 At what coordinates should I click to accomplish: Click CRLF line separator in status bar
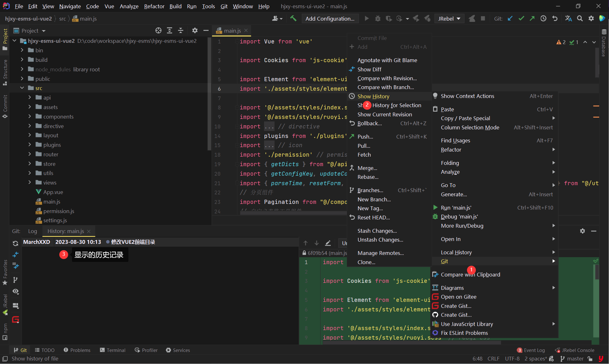coord(493,359)
